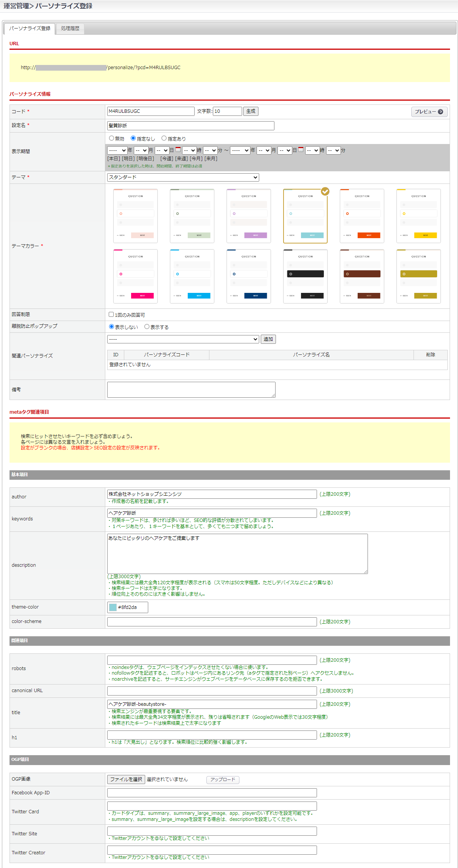Select the hot pink theme color thumbnail
This screenshot has width=458, height=868.
click(x=135, y=276)
